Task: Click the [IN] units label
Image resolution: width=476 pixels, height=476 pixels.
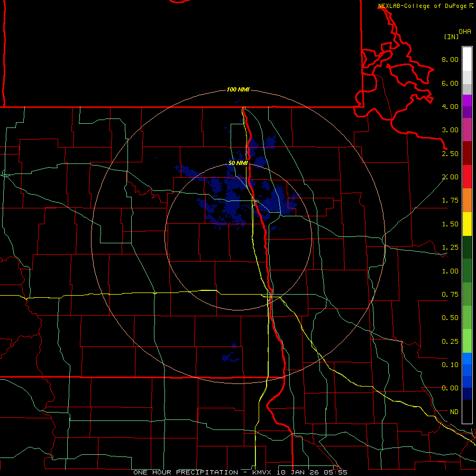Action: pos(451,36)
